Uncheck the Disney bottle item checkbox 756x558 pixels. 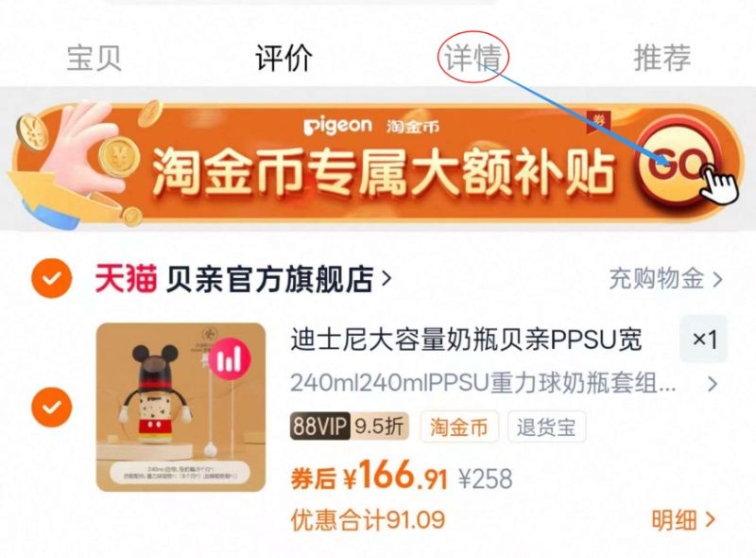tap(52, 407)
